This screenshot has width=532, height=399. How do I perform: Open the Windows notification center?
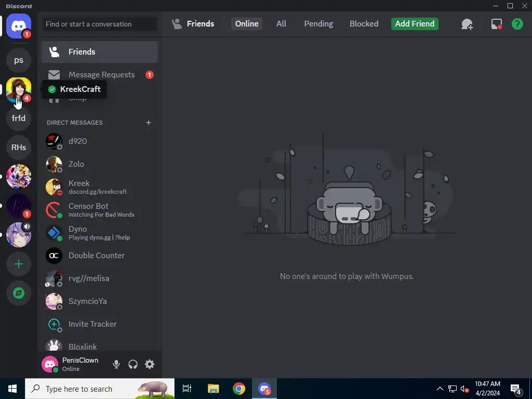point(516,389)
